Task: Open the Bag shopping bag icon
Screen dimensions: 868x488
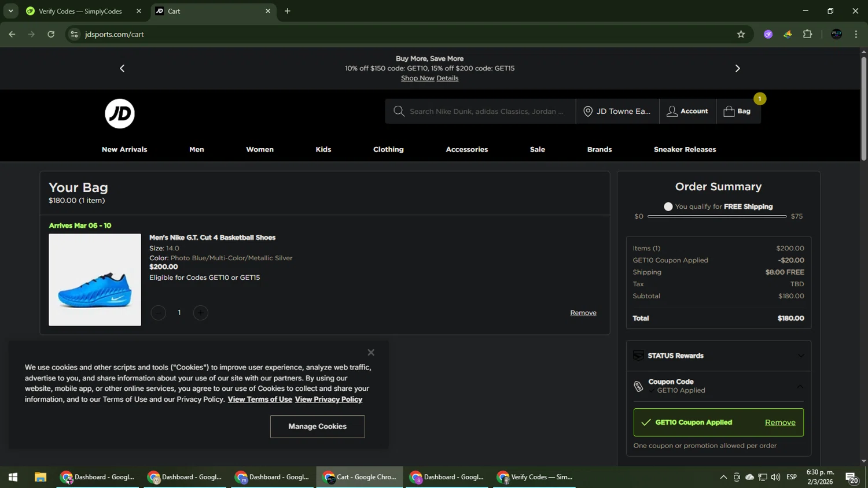Action: tap(729, 111)
